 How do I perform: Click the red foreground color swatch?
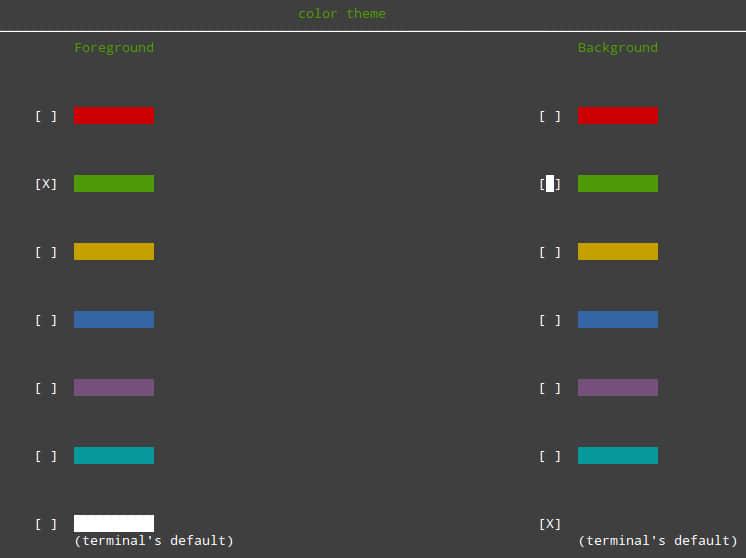point(114,116)
